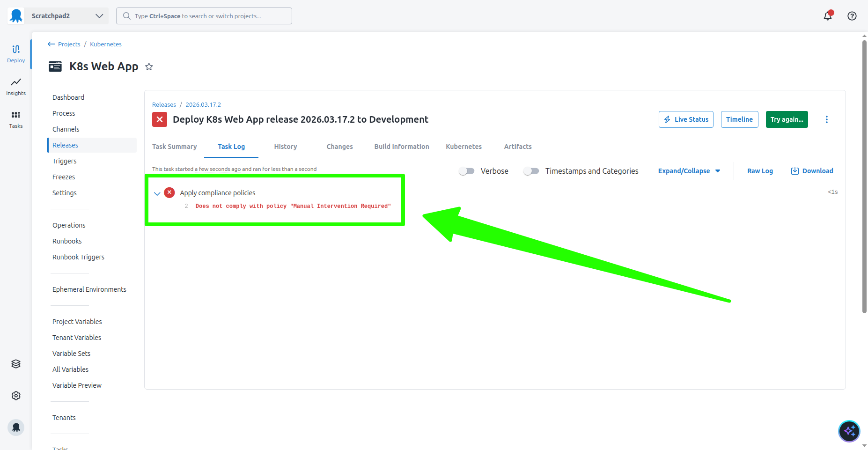Open Insights in the left sidebar
Viewport: 868px width, 450px height.
pos(16,87)
